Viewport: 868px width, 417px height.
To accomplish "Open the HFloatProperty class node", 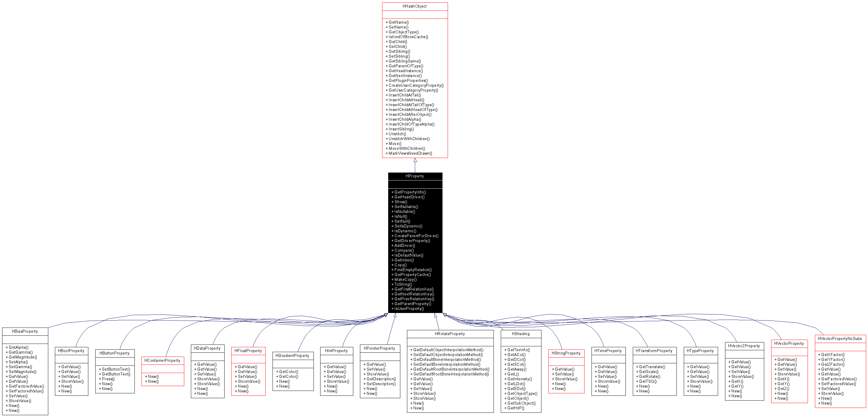I will [248, 371].
